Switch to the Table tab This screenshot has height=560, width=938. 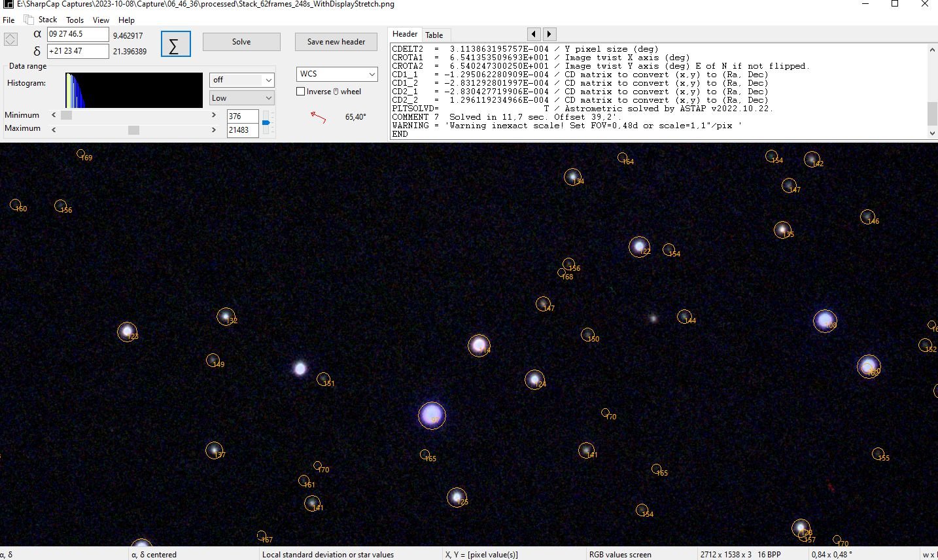[x=434, y=35]
